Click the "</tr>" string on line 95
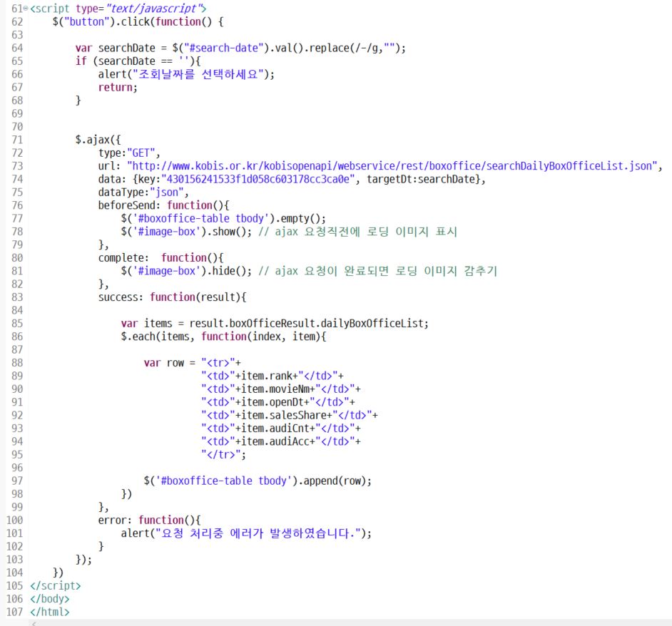672x626 pixels. click(220, 455)
